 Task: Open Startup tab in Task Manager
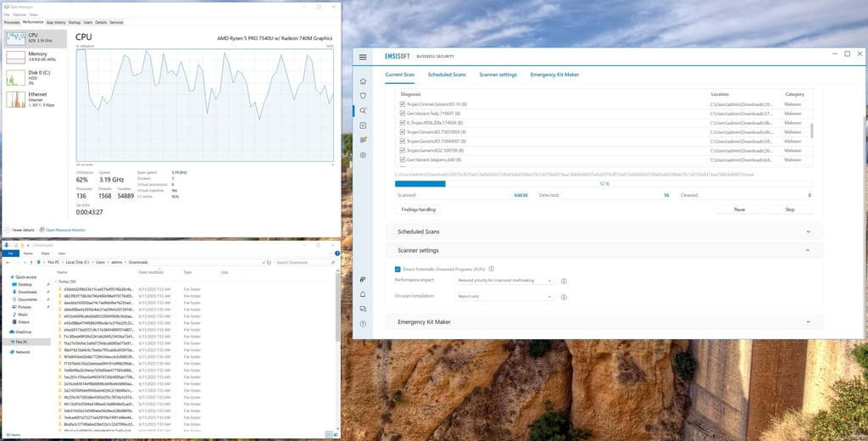click(x=75, y=23)
